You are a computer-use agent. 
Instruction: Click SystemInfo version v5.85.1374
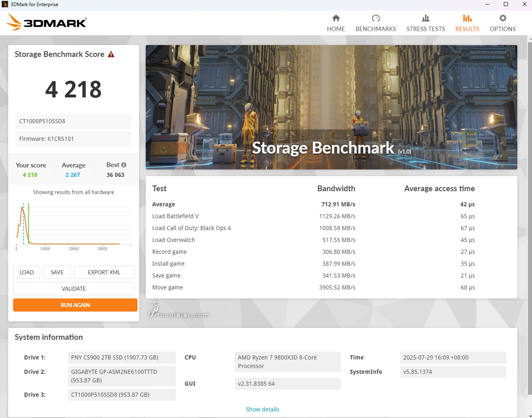coord(453,372)
